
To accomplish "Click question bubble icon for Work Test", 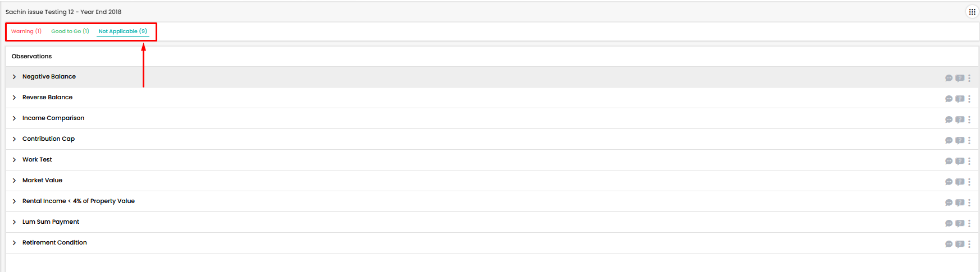I will pos(960,162).
